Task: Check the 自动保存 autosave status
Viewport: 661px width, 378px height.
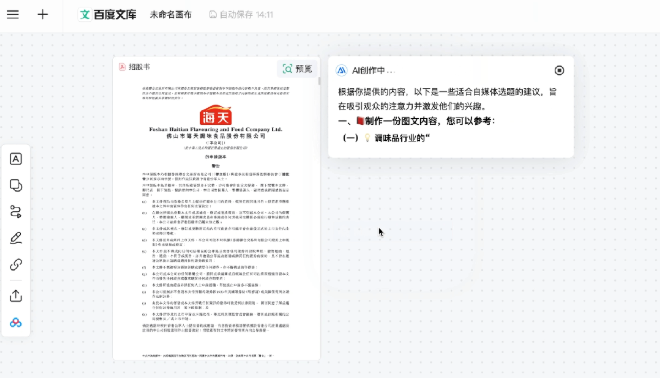Action: (241, 15)
